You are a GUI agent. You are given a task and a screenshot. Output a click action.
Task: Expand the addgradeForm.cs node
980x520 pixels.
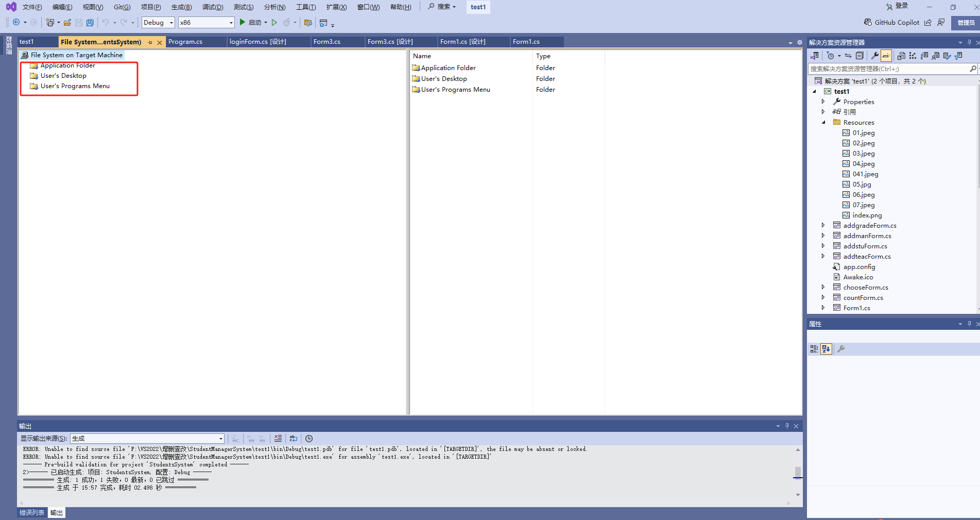[823, 226]
